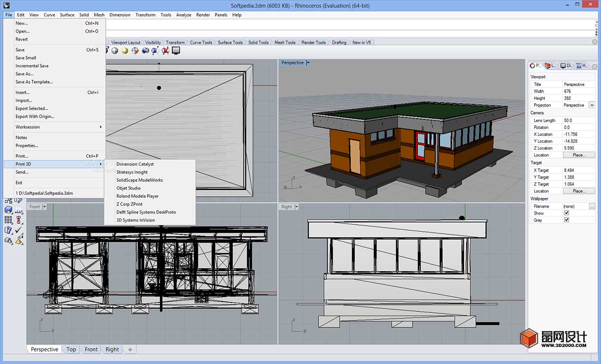Open the Front viewport title dropdown arrow
Screen dimensions: 601x364
pyautogui.click(x=44, y=207)
